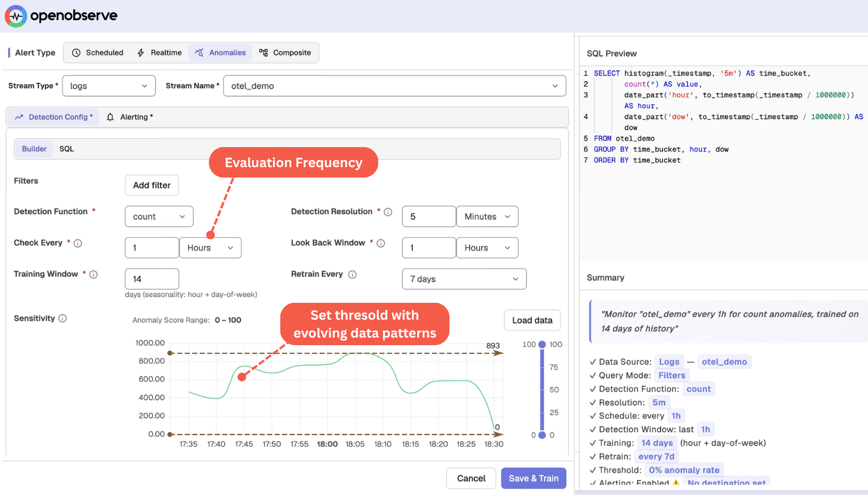Open the Look Back Window Hours dropdown
Image resolution: width=868 pixels, height=495 pixels.
tap(487, 248)
